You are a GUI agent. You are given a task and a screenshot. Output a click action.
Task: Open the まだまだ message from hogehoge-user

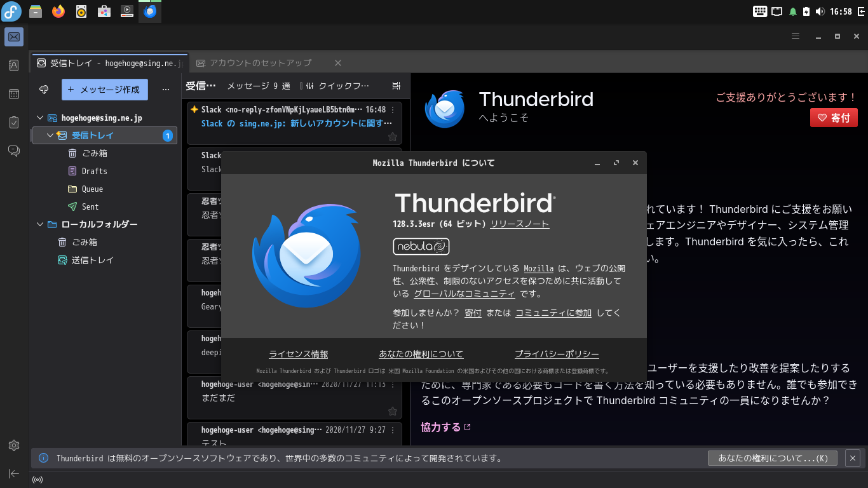pyautogui.click(x=295, y=398)
